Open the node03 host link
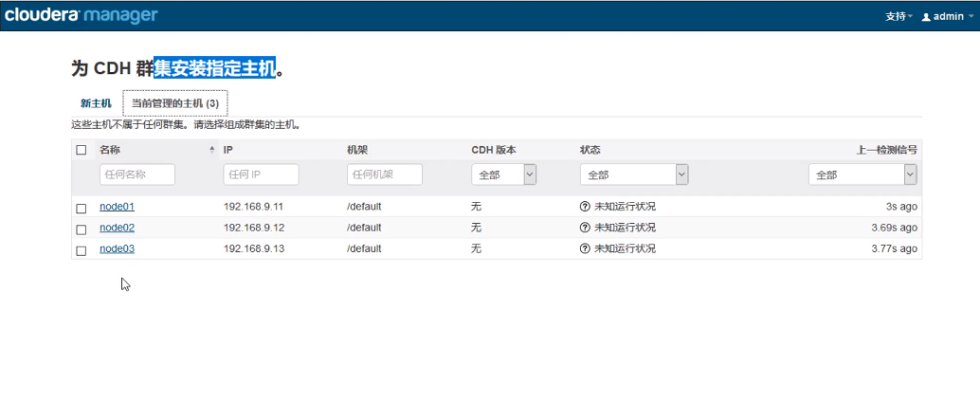Viewport: 980px width, 403px height. (x=117, y=248)
